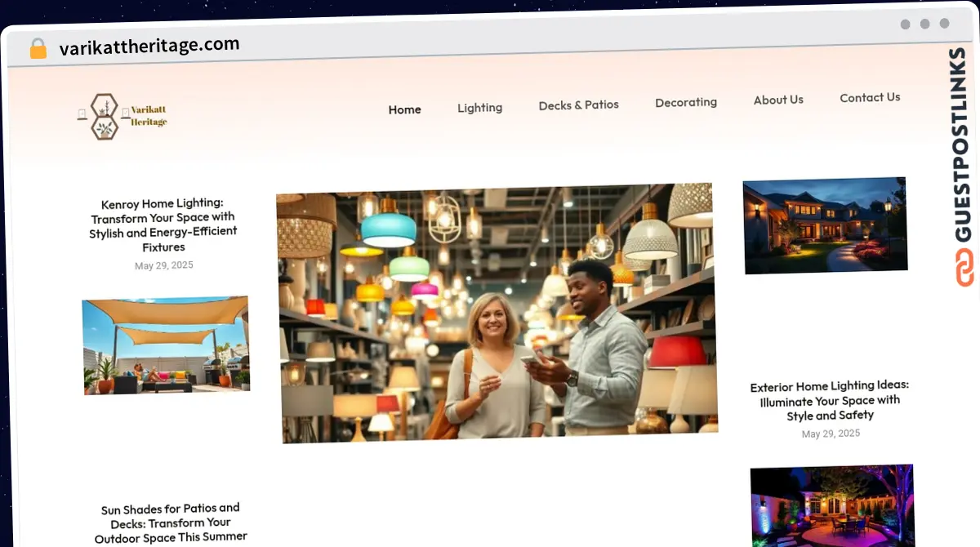980x547 pixels.
Task: Open the Decorating navigation item
Action: pos(686,102)
